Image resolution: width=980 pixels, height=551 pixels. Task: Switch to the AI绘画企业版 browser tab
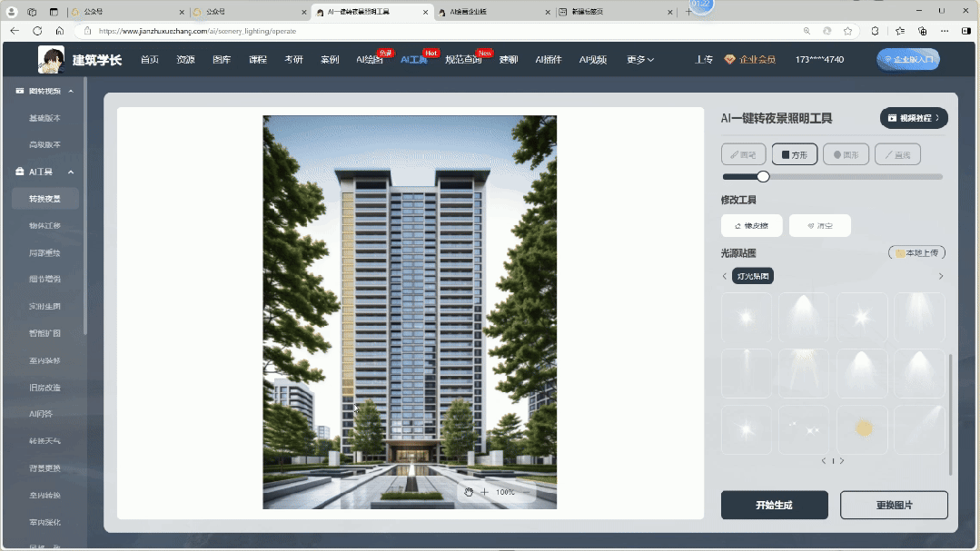tap(494, 12)
